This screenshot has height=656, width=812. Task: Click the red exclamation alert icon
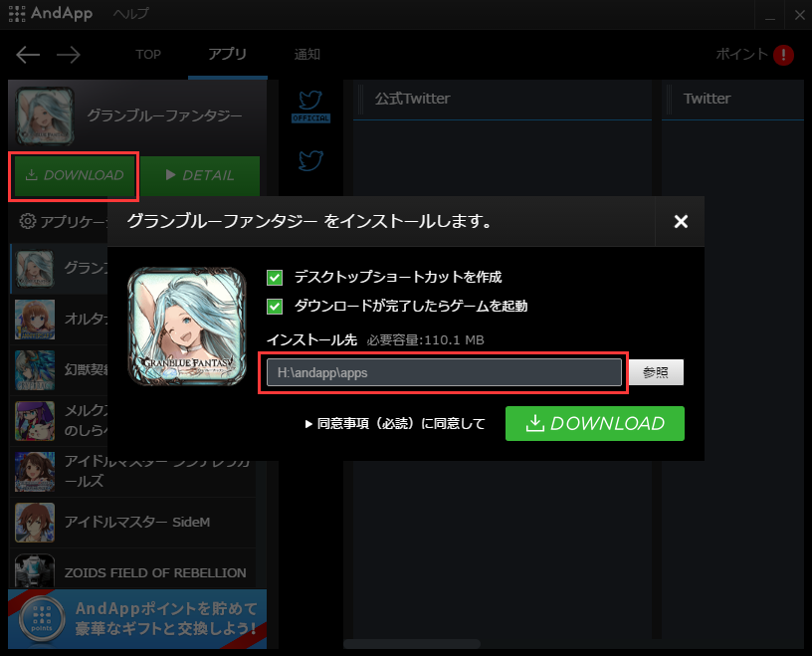point(783,55)
